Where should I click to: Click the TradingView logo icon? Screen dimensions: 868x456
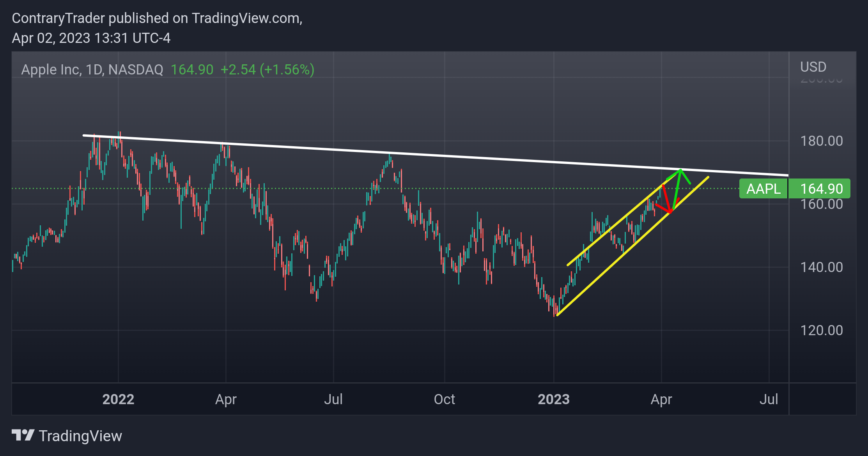point(23,435)
